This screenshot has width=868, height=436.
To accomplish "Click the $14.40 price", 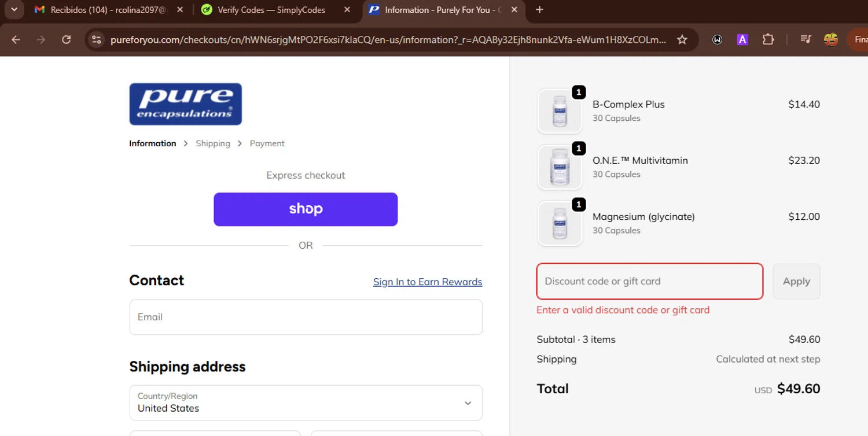I will pos(804,104).
